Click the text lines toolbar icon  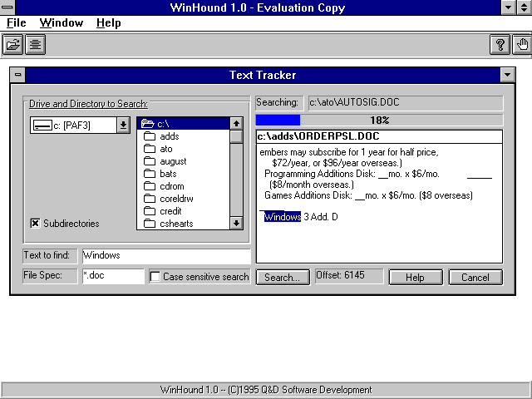tap(36, 44)
